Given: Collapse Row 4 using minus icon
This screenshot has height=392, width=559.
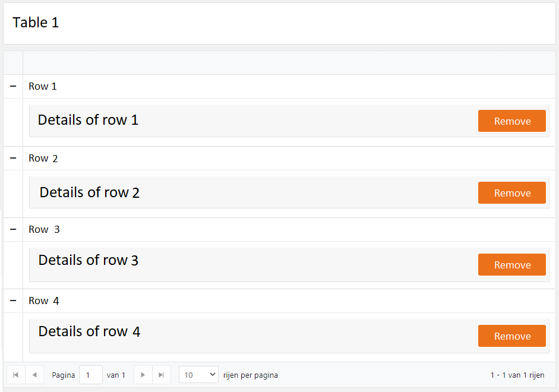Looking at the screenshot, I should click(x=13, y=301).
